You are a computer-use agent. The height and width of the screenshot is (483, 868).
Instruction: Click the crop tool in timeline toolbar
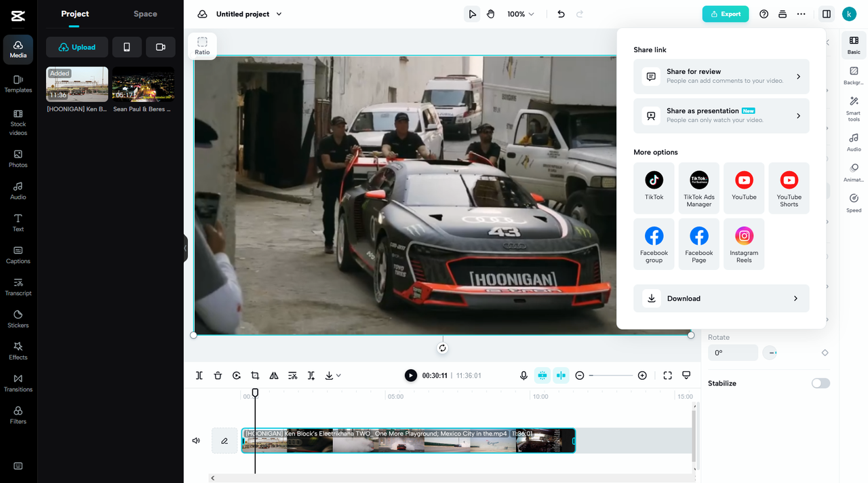(x=255, y=375)
